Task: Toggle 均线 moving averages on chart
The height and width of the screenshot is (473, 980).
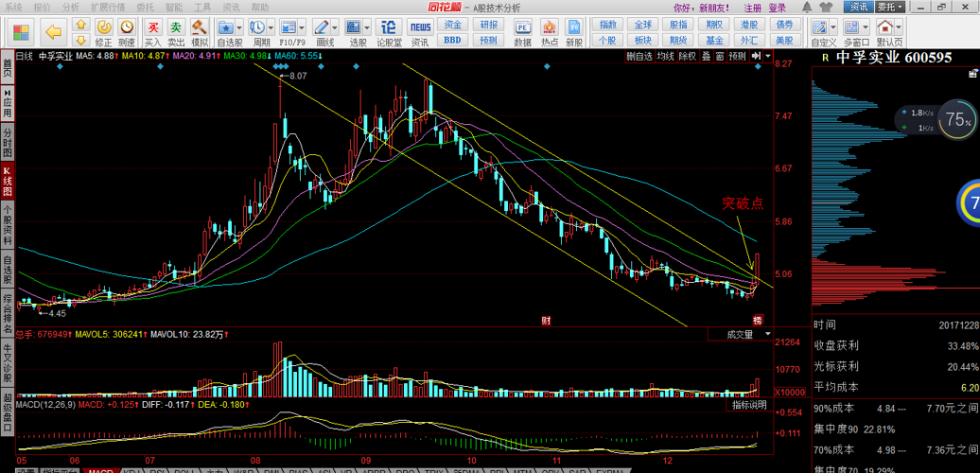Action: click(x=665, y=56)
